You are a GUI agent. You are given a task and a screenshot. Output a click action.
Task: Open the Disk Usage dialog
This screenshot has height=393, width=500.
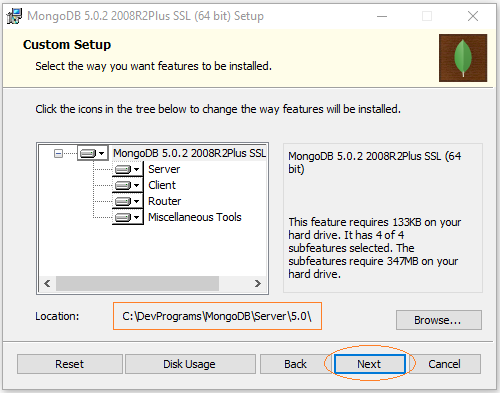(x=190, y=364)
